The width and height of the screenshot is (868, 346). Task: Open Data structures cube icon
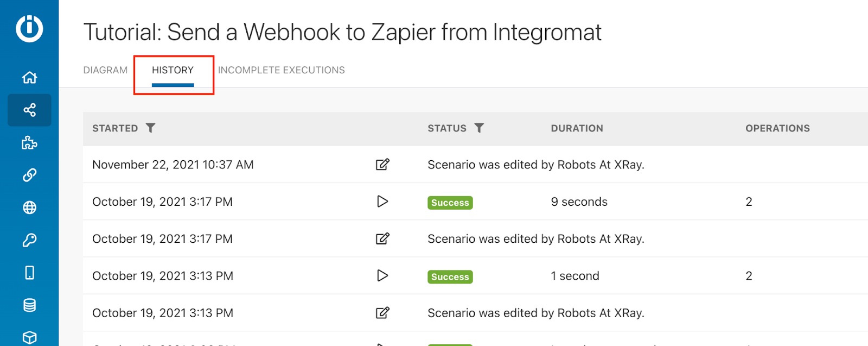click(29, 337)
